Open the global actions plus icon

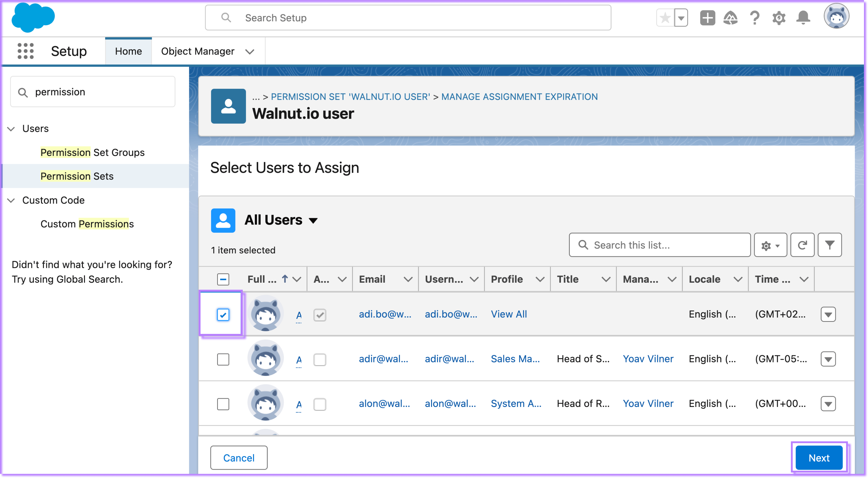[x=707, y=18]
